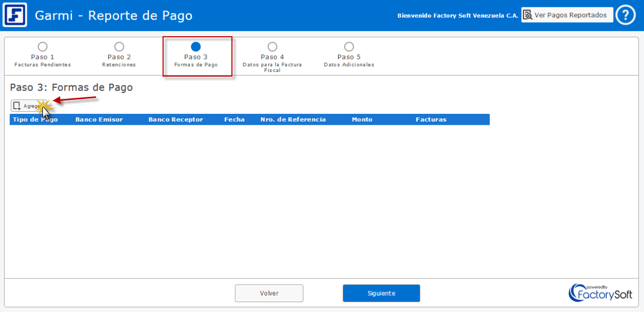Screen dimensions: 644x312
Task: Open help with the question mark icon
Action: pos(625,15)
